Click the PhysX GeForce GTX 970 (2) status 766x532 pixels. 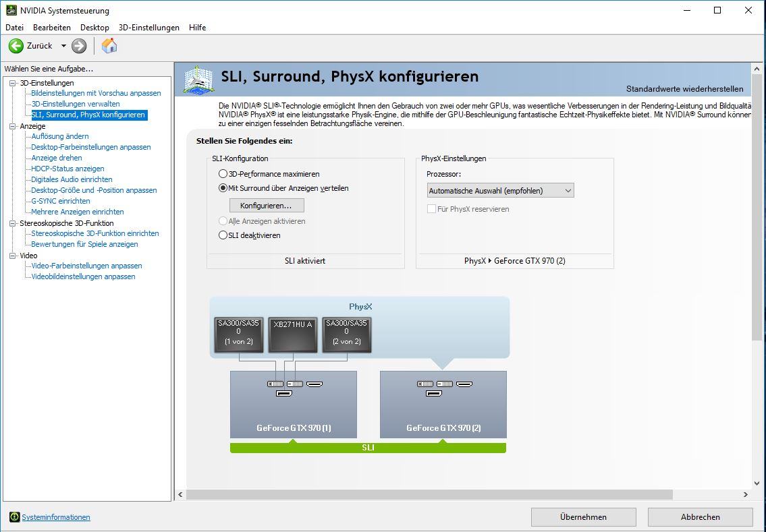point(515,261)
